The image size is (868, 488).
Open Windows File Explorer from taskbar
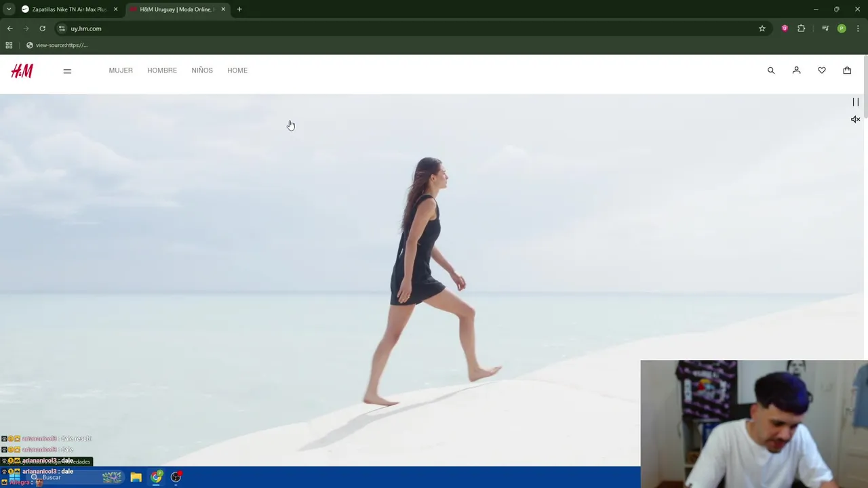click(x=136, y=477)
